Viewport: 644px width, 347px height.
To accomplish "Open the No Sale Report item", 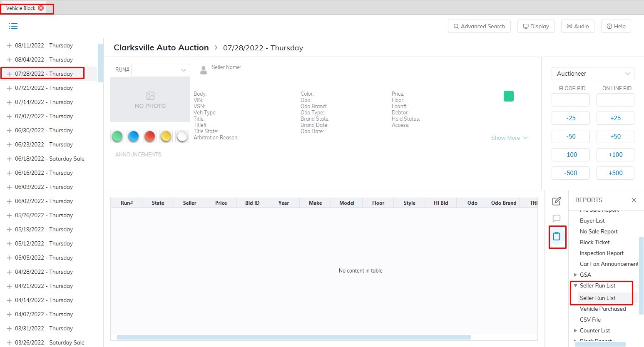I will 598,231.
